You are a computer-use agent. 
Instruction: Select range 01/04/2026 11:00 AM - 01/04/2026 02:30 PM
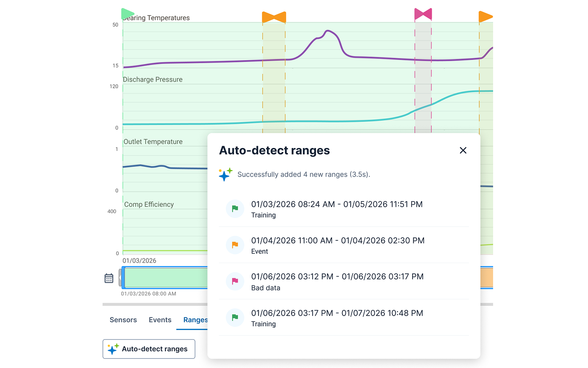[344, 245]
